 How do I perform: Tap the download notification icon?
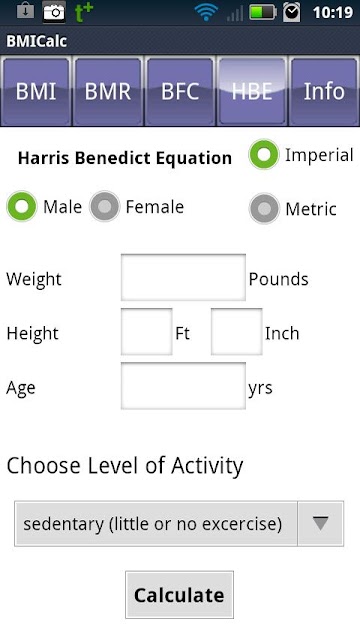tap(26, 11)
